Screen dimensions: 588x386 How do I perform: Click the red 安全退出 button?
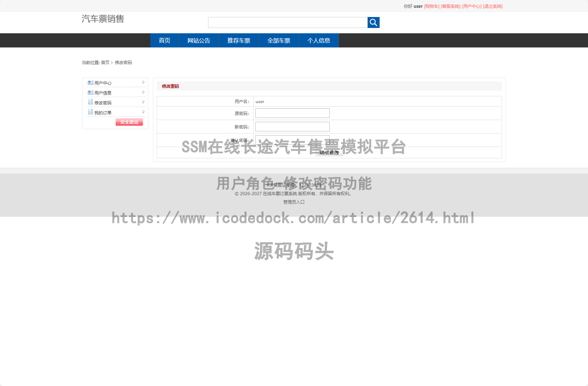(x=129, y=122)
